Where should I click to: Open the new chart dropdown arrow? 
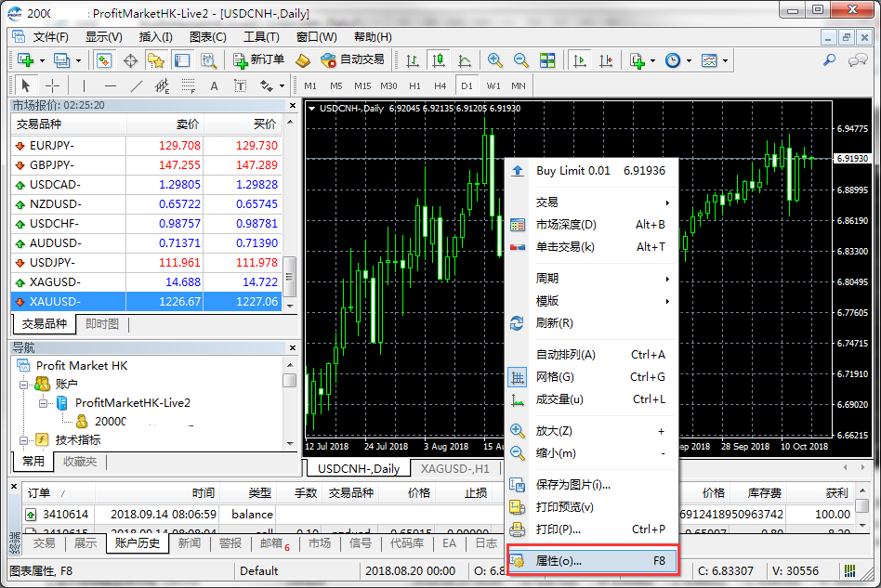42,60
